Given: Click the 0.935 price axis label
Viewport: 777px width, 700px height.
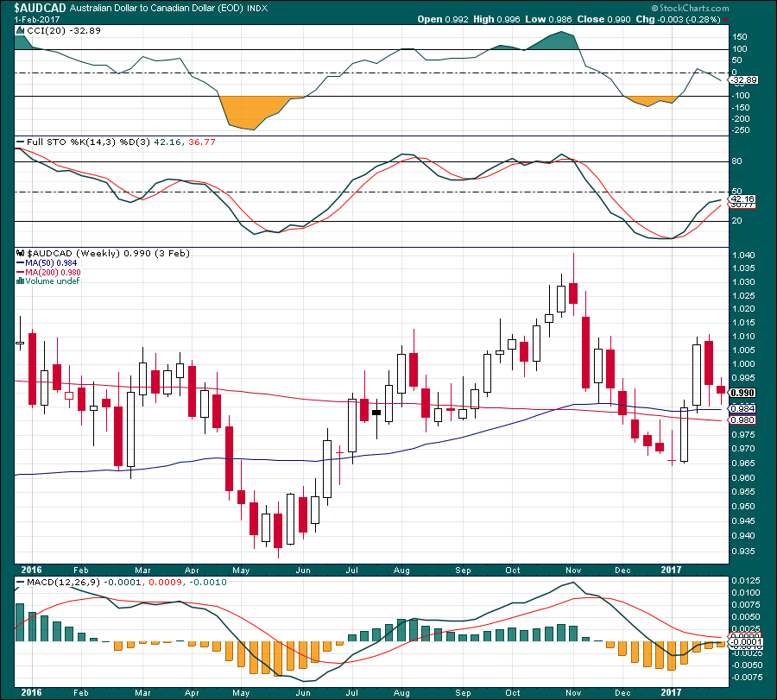Looking at the screenshot, I should point(743,552).
